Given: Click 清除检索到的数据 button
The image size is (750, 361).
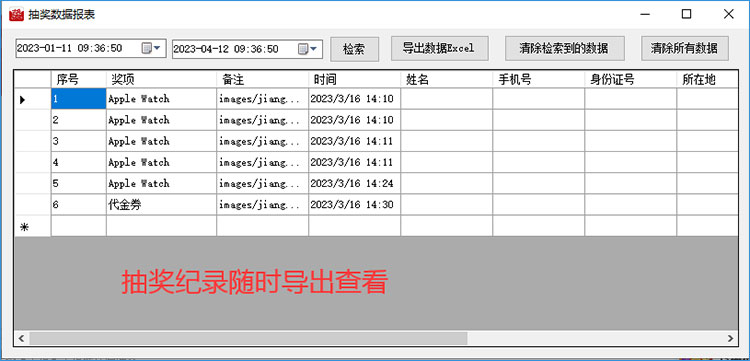Looking at the screenshot, I should (x=565, y=48).
